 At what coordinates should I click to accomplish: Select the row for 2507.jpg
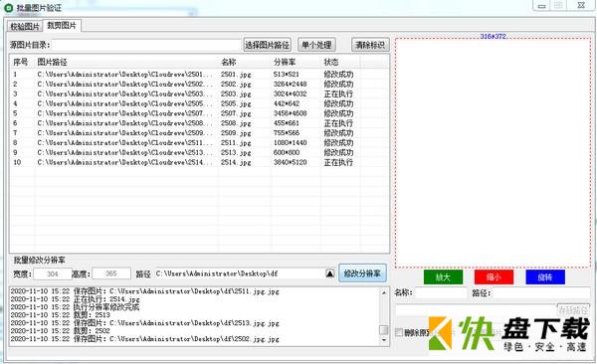199,113
